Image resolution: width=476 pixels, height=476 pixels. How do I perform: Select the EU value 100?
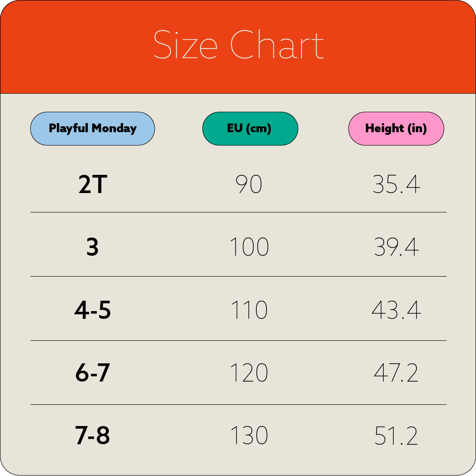[249, 248]
